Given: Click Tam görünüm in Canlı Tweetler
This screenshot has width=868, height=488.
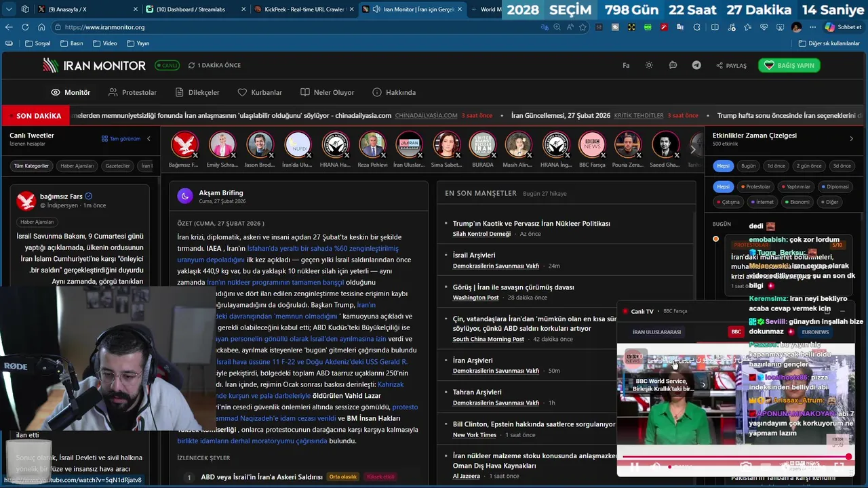Looking at the screenshot, I should tap(121, 139).
